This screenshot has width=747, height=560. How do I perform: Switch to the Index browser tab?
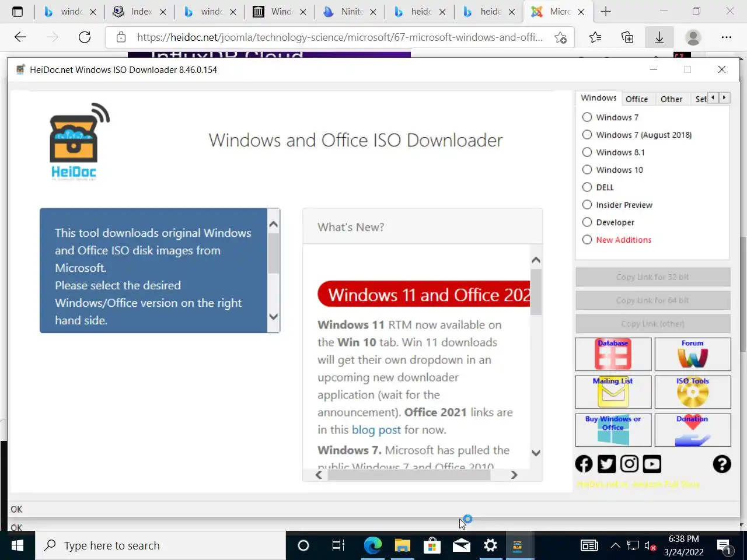pyautogui.click(x=140, y=12)
